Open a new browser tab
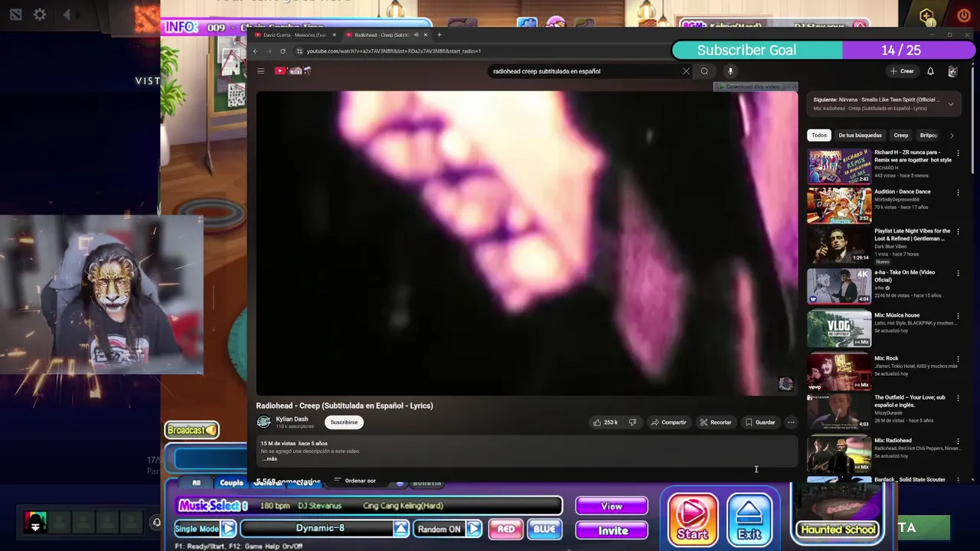980x551 pixels. tap(439, 34)
